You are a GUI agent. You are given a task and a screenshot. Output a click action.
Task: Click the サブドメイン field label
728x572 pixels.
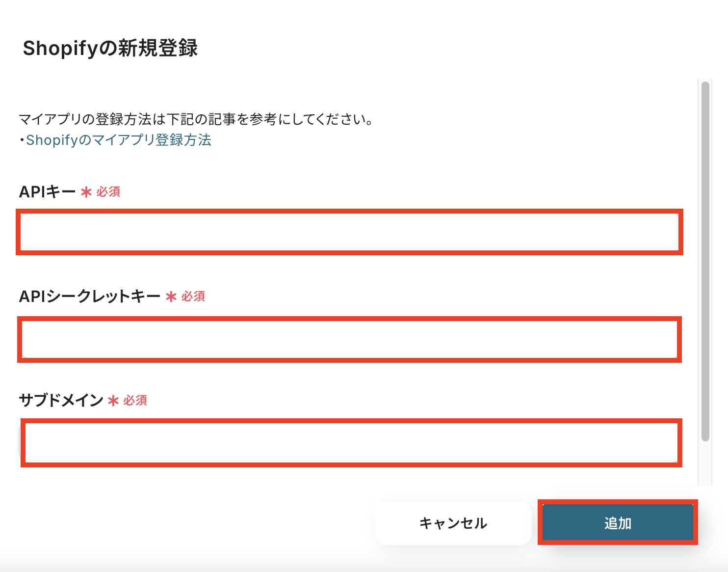[61, 401]
